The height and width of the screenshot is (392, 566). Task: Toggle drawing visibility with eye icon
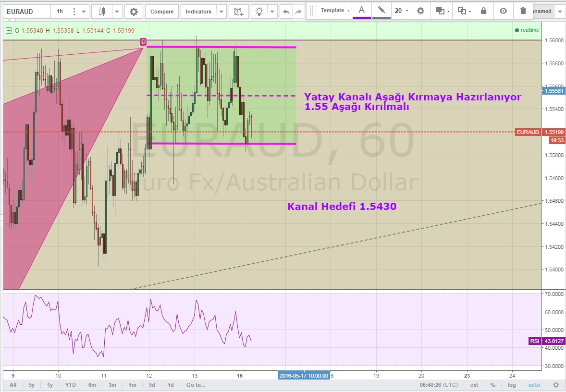[503, 11]
